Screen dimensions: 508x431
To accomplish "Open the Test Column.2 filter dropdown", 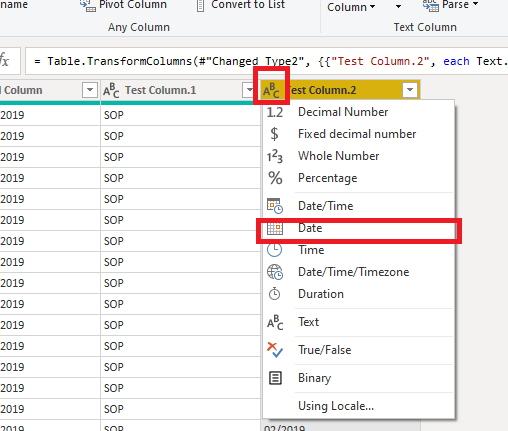I will coord(410,90).
